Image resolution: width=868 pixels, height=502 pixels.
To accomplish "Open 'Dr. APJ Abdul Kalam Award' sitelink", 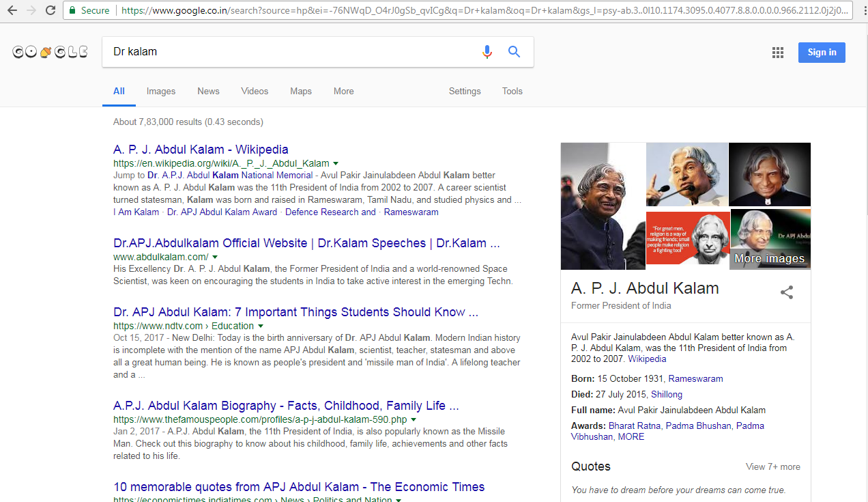I will click(222, 212).
